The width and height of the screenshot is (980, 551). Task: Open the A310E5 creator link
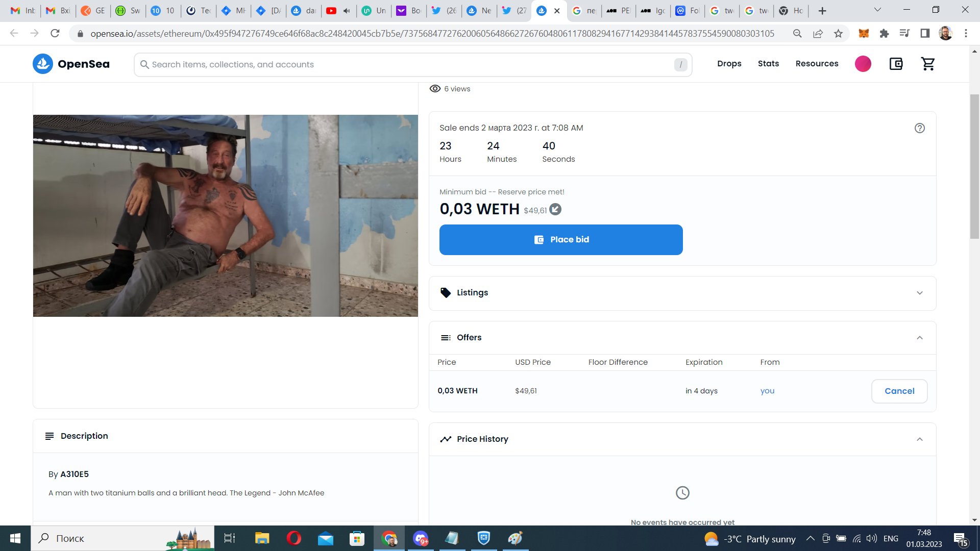75,474
